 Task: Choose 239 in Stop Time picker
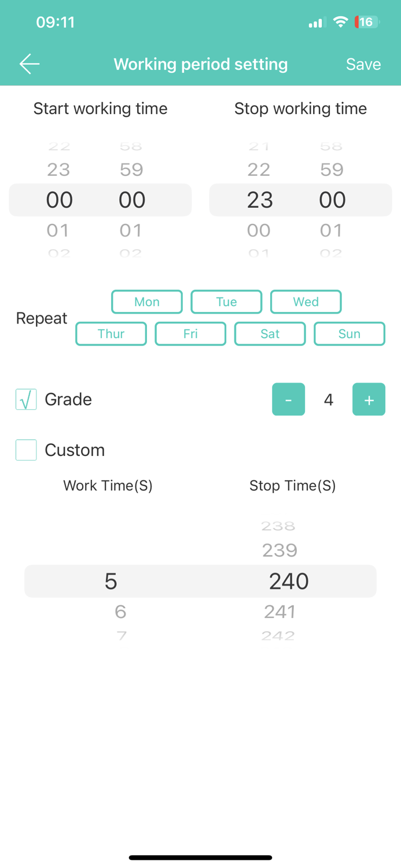pos(279,550)
